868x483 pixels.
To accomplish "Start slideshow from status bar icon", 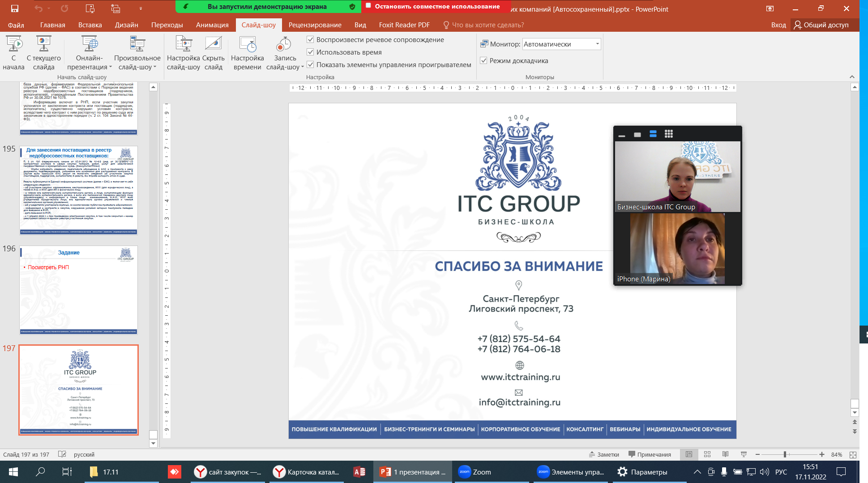I will (744, 454).
